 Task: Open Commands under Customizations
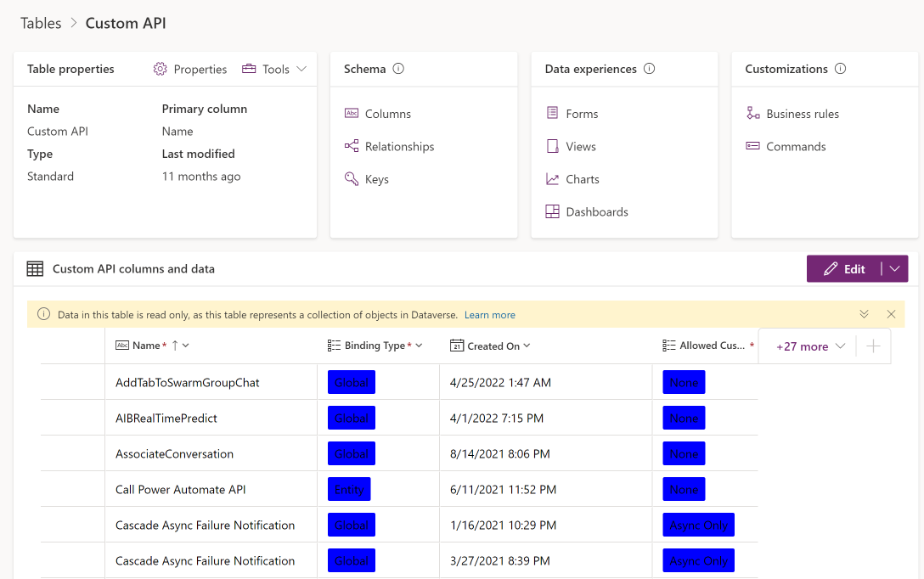point(795,146)
